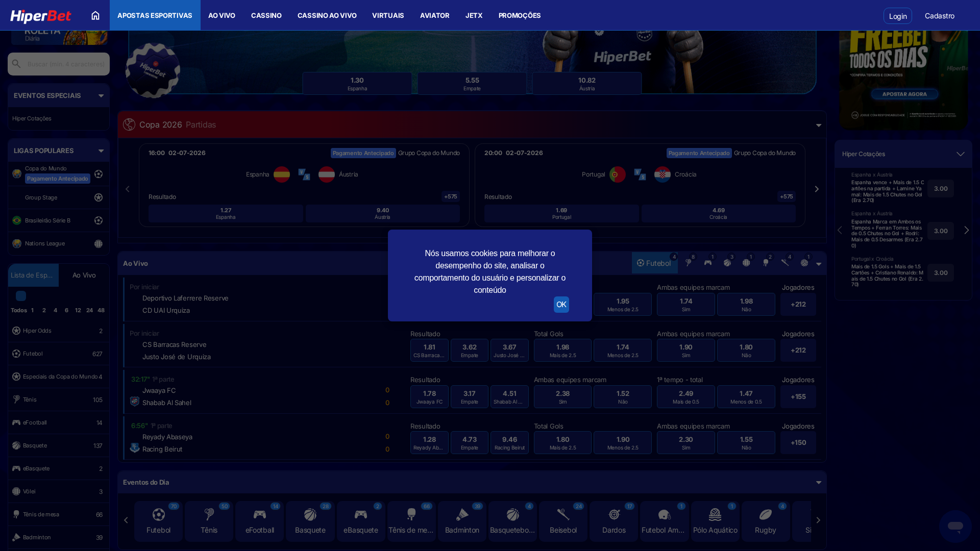The height and width of the screenshot is (551, 980).
Task: Open Tênis de mesa in sidebar sports list
Action: pyautogui.click(x=59, y=515)
